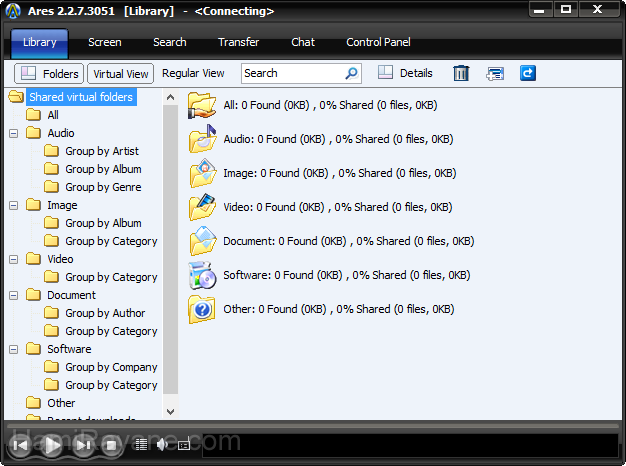
Task: Click previous track button in player
Action: point(20,444)
